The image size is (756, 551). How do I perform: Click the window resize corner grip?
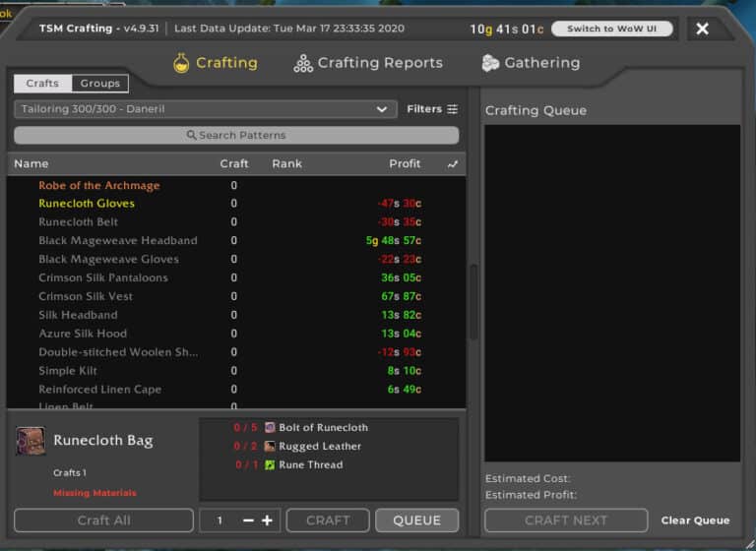pos(750,545)
